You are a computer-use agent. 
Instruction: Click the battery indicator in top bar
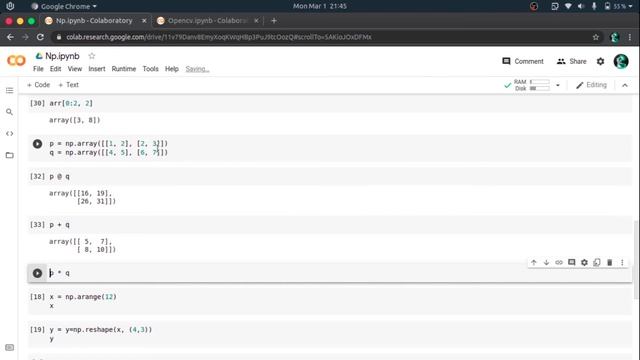[x=615, y=6]
